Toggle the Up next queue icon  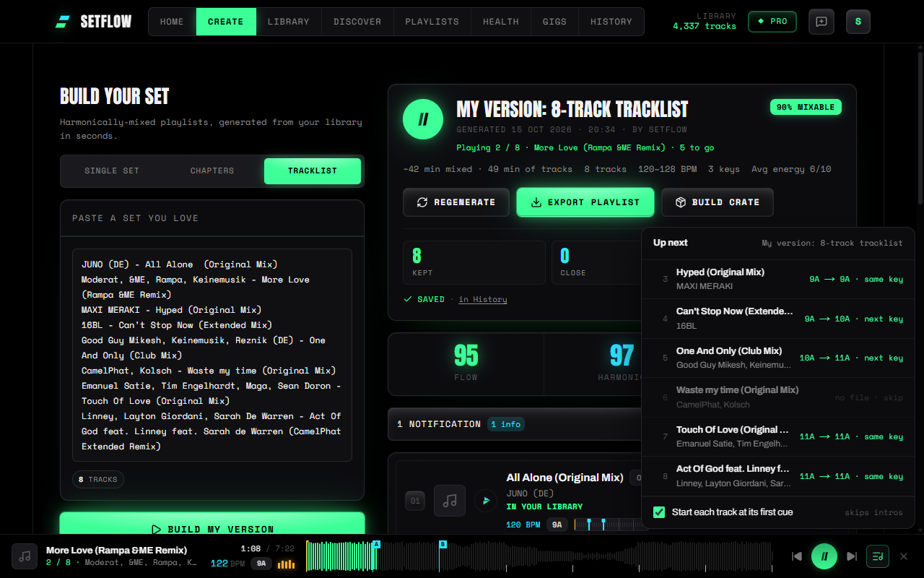click(878, 556)
